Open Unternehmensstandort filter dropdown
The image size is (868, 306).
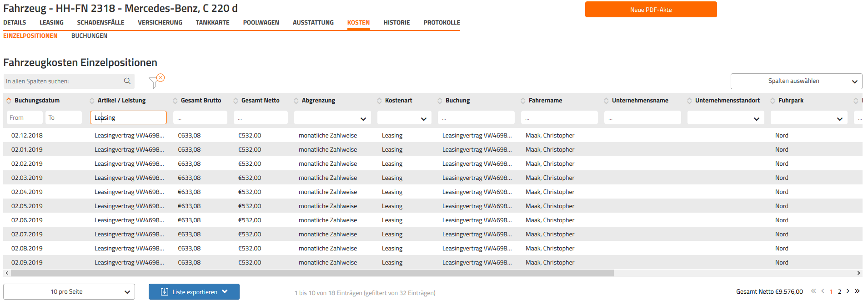click(726, 118)
